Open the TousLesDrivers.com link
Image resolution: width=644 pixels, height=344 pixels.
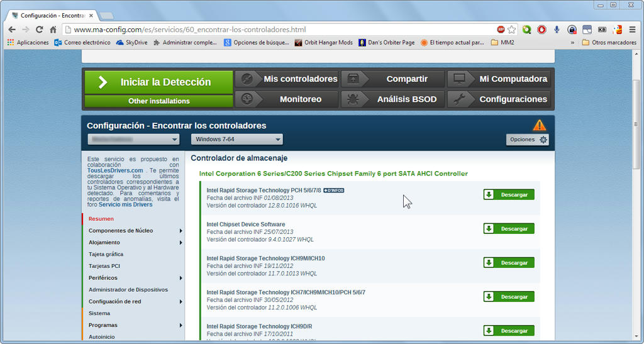[x=115, y=170]
